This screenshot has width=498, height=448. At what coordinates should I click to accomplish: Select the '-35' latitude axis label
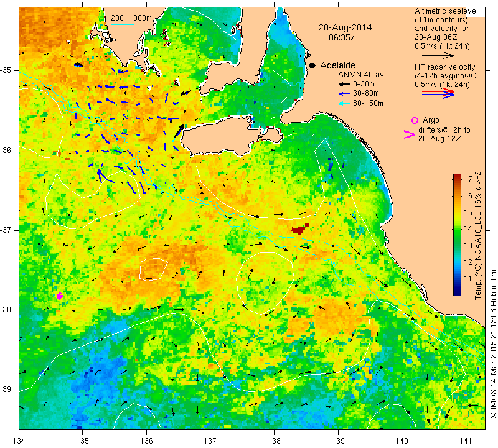click(x=6, y=70)
